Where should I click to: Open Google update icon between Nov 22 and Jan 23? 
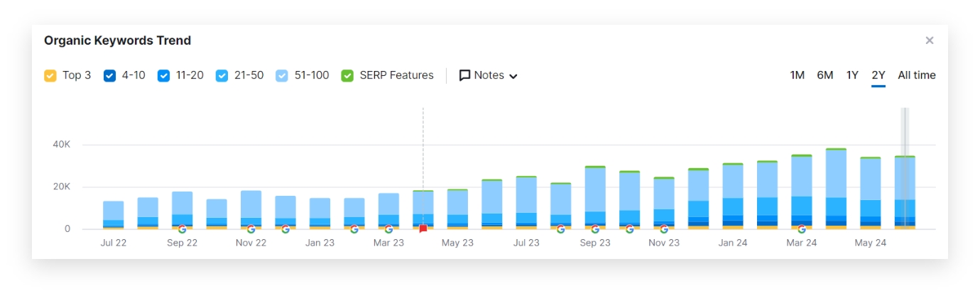click(285, 229)
